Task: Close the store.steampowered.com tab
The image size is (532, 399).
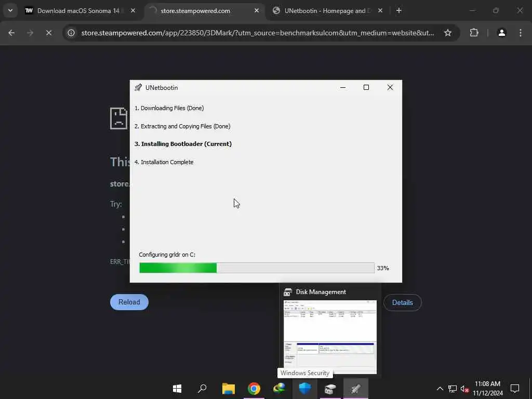Action: pyautogui.click(x=257, y=11)
